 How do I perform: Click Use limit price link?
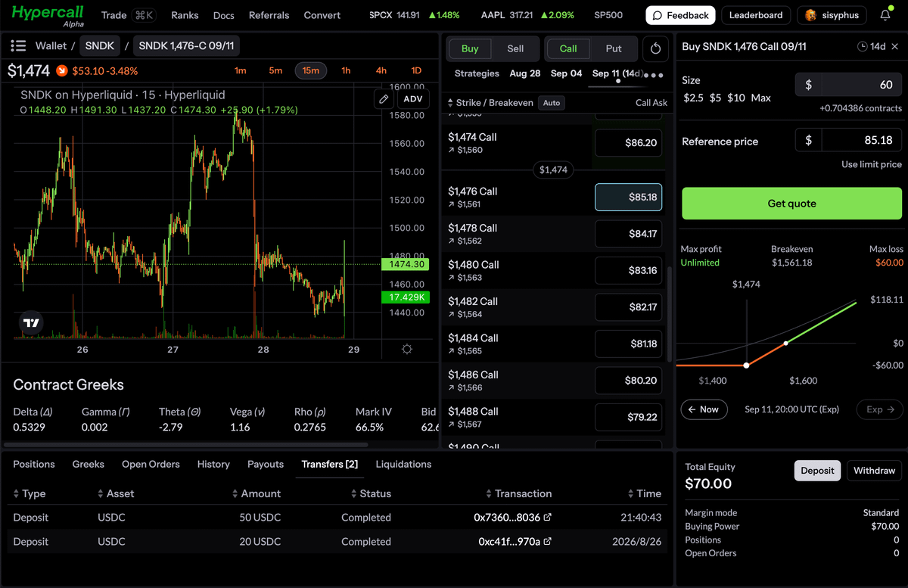(872, 164)
